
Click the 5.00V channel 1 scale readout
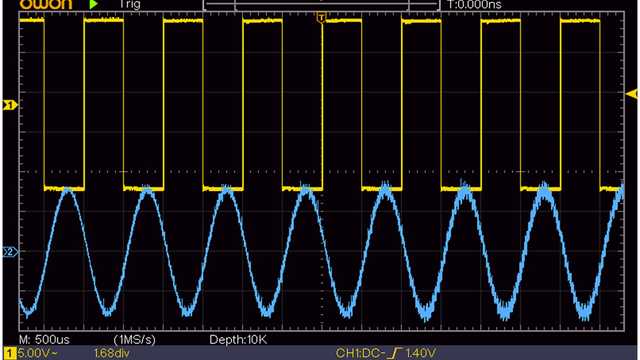point(37,353)
